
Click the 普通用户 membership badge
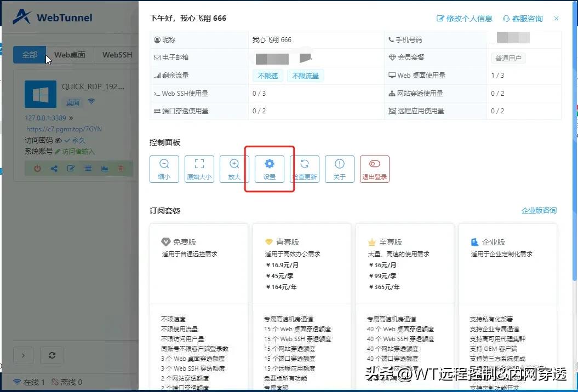point(508,58)
